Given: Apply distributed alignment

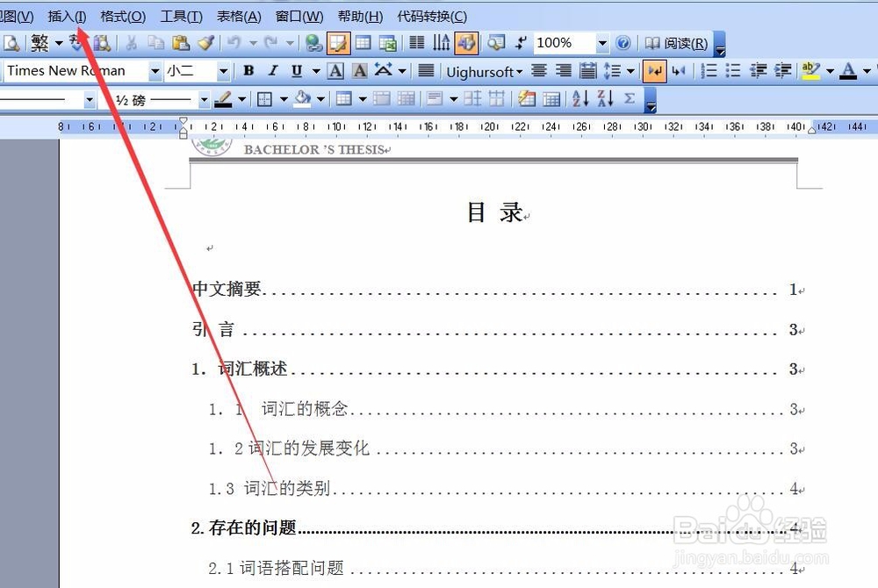Looking at the screenshot, I should (x=588, y=70).
